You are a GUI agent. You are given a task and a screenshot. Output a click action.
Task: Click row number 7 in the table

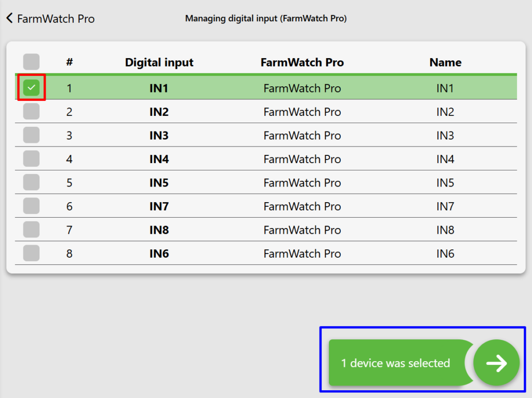click(x=69, y=230)
